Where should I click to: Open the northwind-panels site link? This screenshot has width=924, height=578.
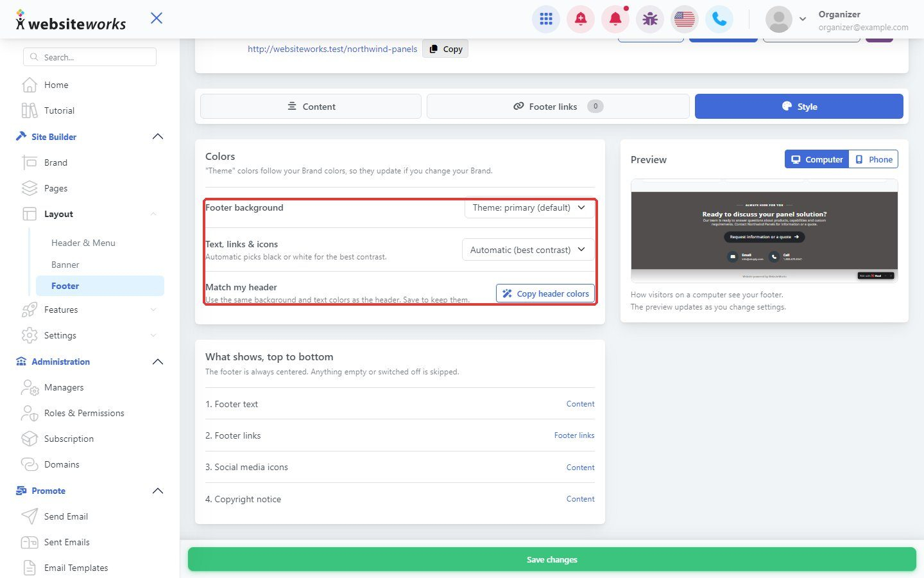[332, 49]
